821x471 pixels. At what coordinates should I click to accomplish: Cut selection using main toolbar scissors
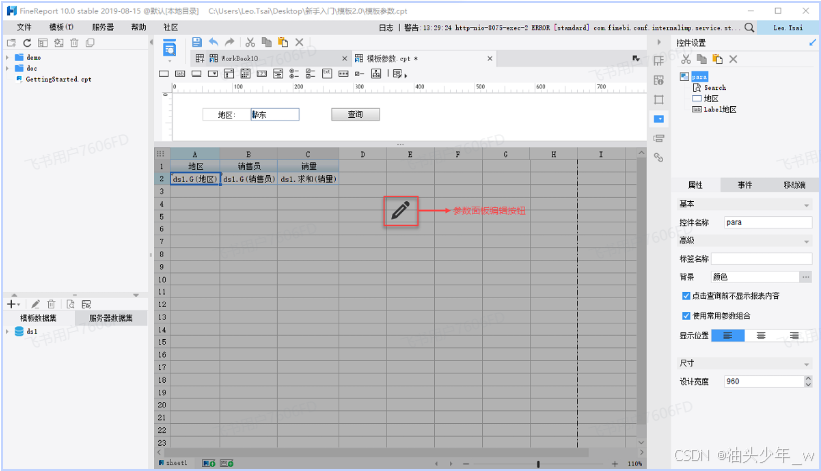click(250, 42)
